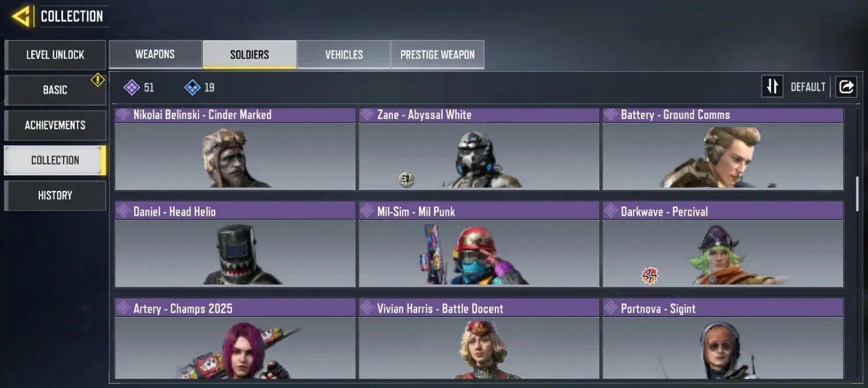This screenshot has width=868, height=388.
Task: Click the yellow back arrow icon
Action: click(x=22, y=16)
